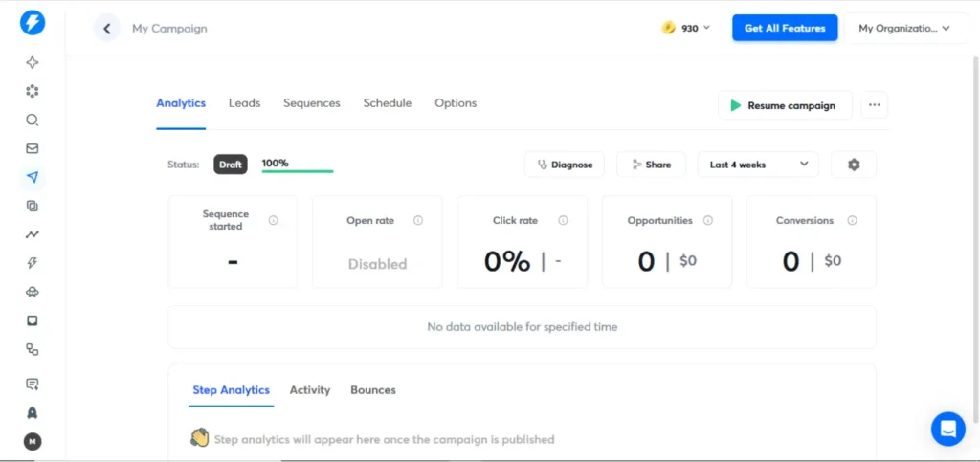This screenshot has width=980, height=462.
Task: Open the rocket sidebar icon
Action: pyautogui.click(x=33, y=412)
